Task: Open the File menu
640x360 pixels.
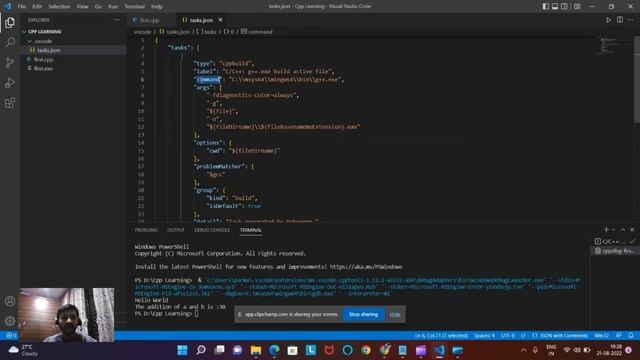Action: (x=22, y=6)
